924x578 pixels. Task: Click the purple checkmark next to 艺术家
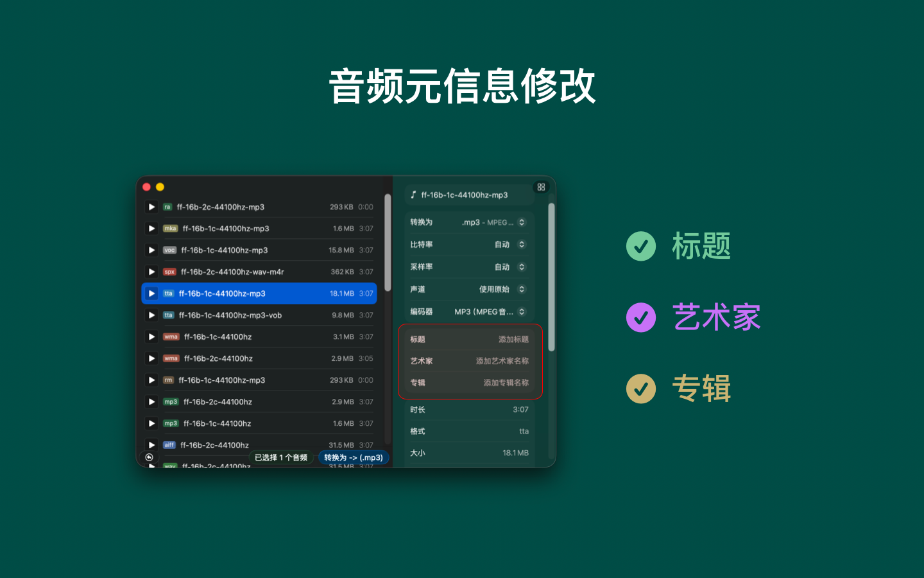click(640, 317)
